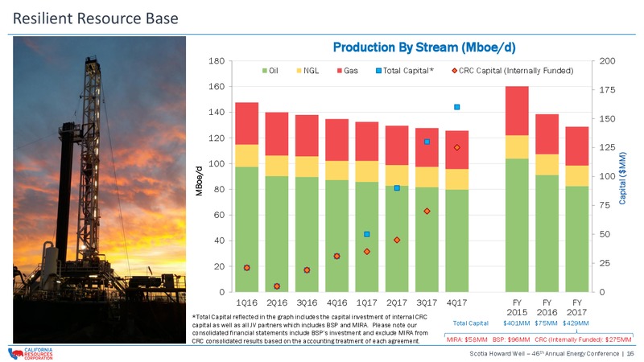644x362 pixels.
Task: Click the '$75MM' total capital value
Action: (547, 323)
